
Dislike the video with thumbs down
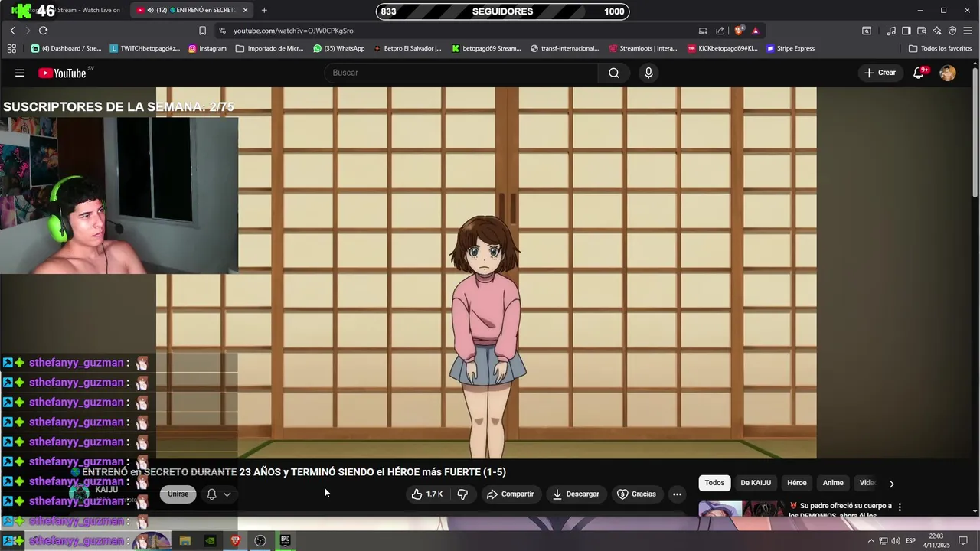[462, 494]
